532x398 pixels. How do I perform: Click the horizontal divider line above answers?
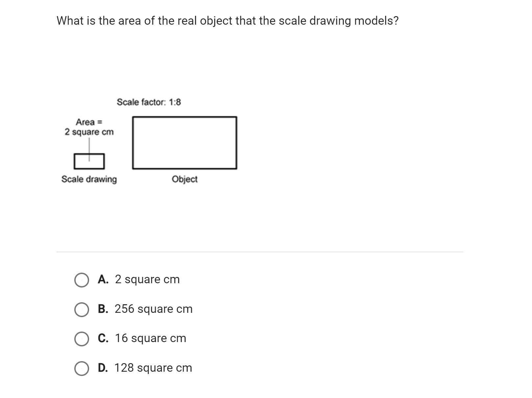point(260,252)
